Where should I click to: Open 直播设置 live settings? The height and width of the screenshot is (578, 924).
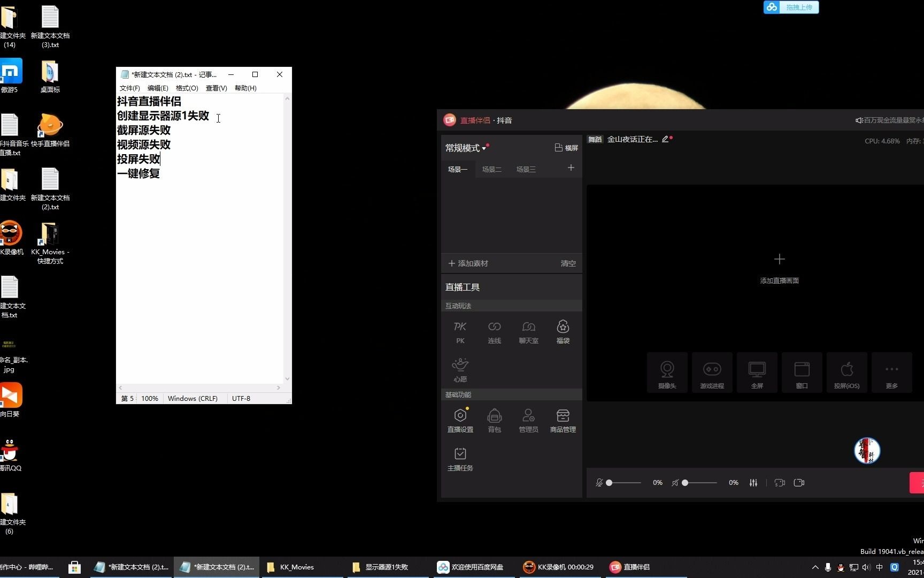pyautogui.click(x=460, y=421)
